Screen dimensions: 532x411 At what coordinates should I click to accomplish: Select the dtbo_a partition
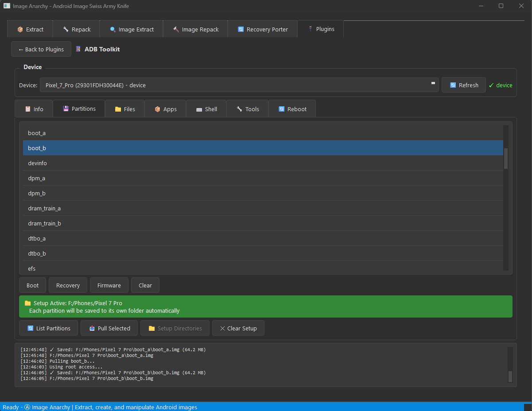[x=263, y=238]
